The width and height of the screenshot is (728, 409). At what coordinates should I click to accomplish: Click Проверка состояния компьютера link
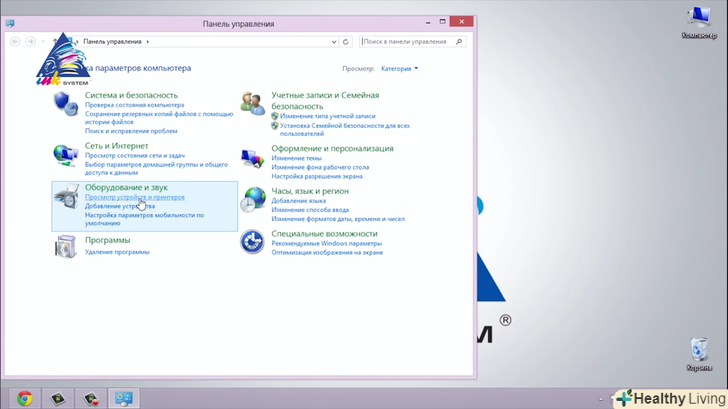click(134, 105)
